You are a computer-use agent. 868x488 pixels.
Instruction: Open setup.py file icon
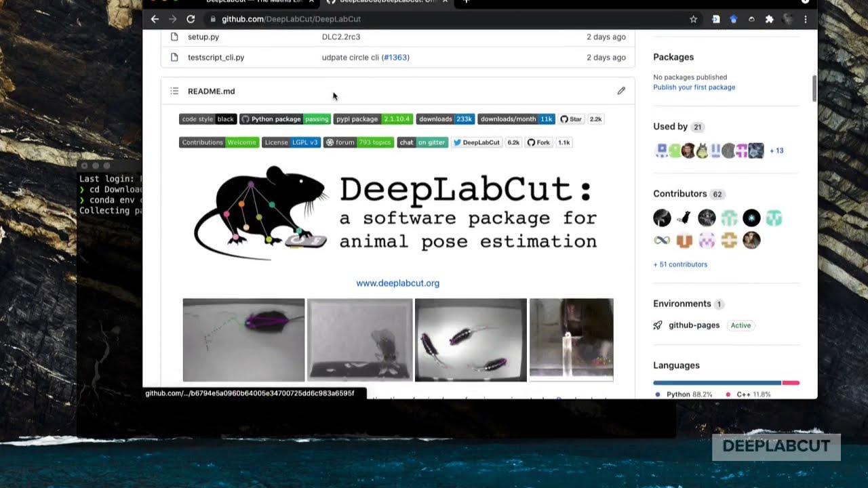coord(174,37)
